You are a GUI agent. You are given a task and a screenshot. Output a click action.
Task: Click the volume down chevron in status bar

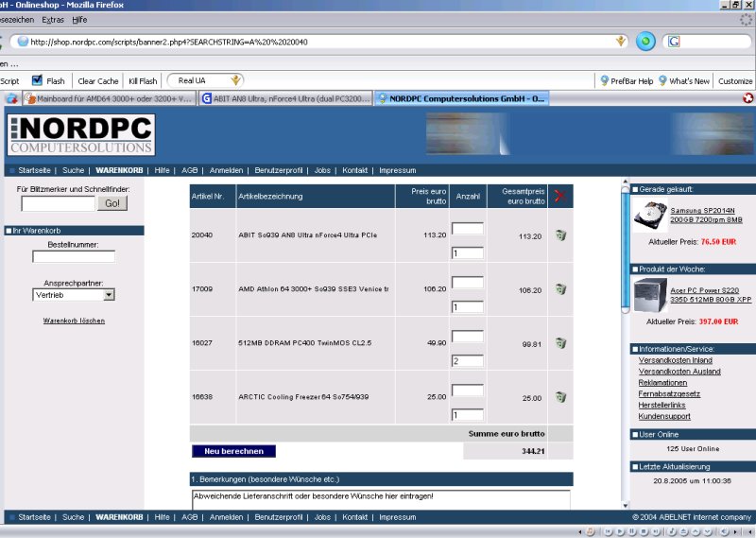[708, 531]
